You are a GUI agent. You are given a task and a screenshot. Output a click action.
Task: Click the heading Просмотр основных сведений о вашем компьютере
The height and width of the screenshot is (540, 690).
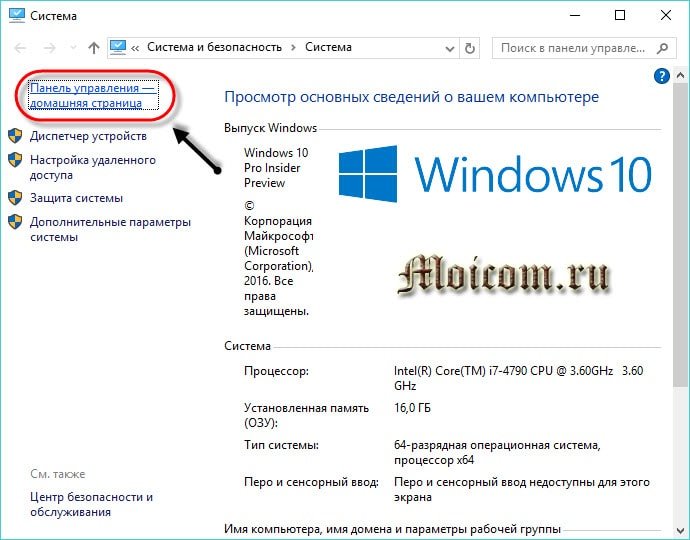[x=411, y=97]
